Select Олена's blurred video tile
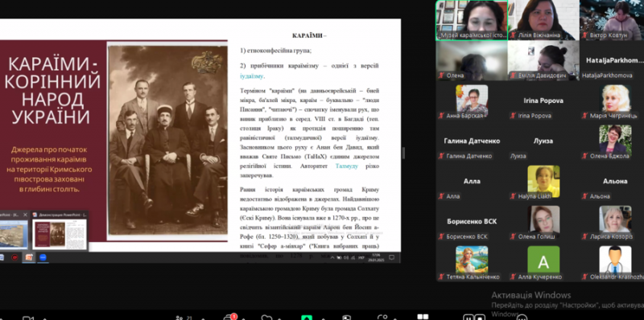Screen dimensions: 644x320 click(472, 59)
